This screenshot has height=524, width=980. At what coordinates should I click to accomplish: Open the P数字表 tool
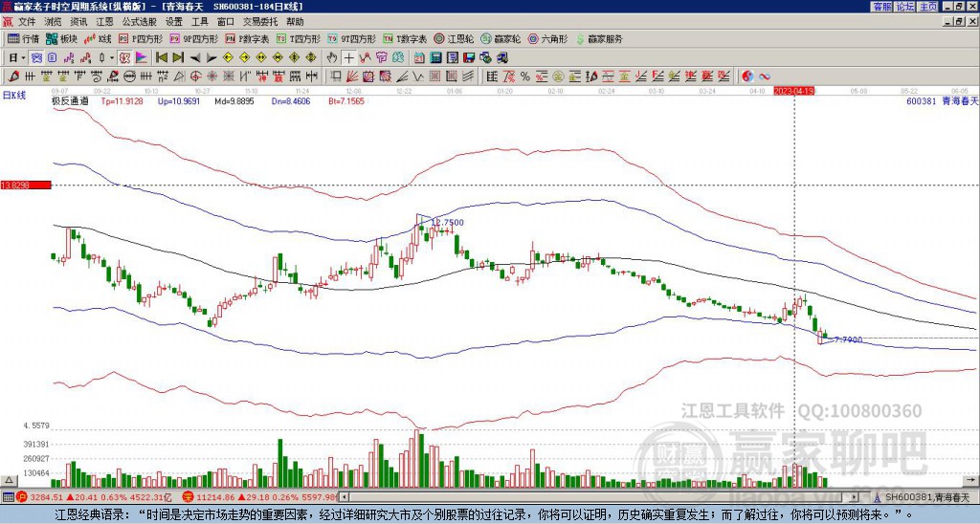[247, 38]
